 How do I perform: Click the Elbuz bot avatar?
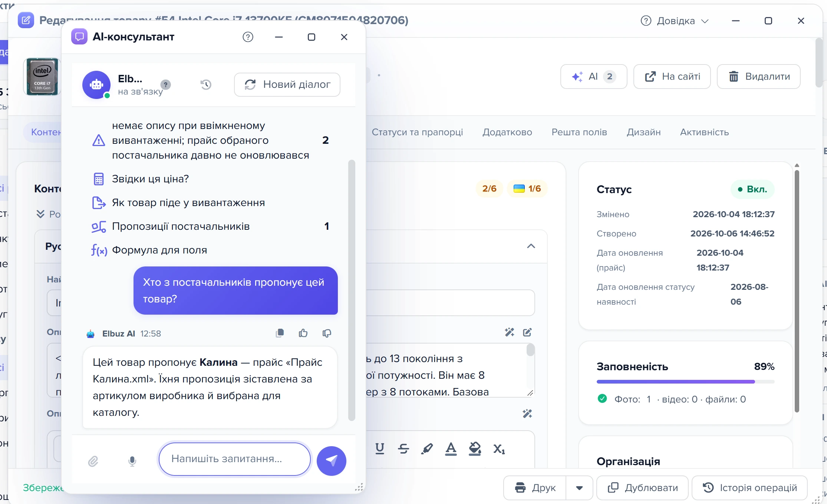click(96, 85)
